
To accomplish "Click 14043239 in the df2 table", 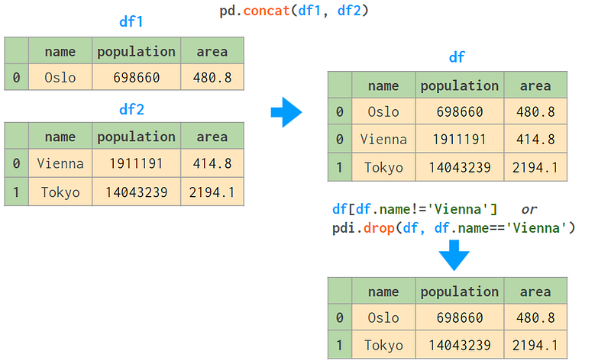I will [137, 192].
